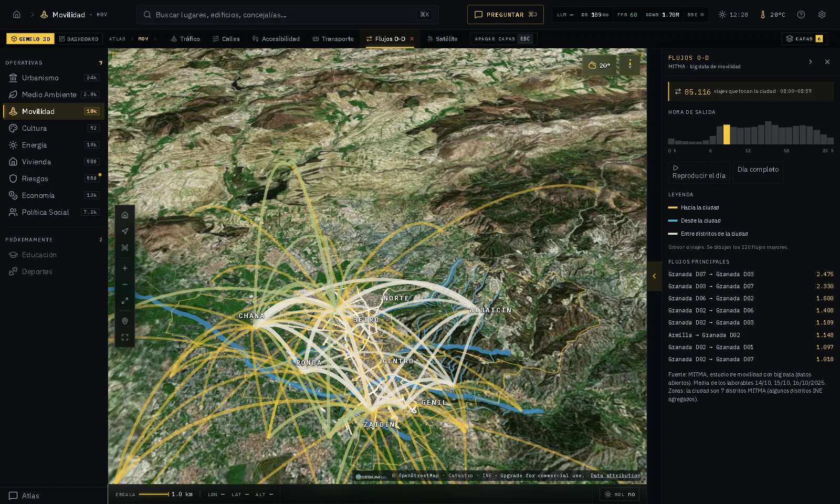Close the Flujos O-D side panel

[x=827, y=62]
